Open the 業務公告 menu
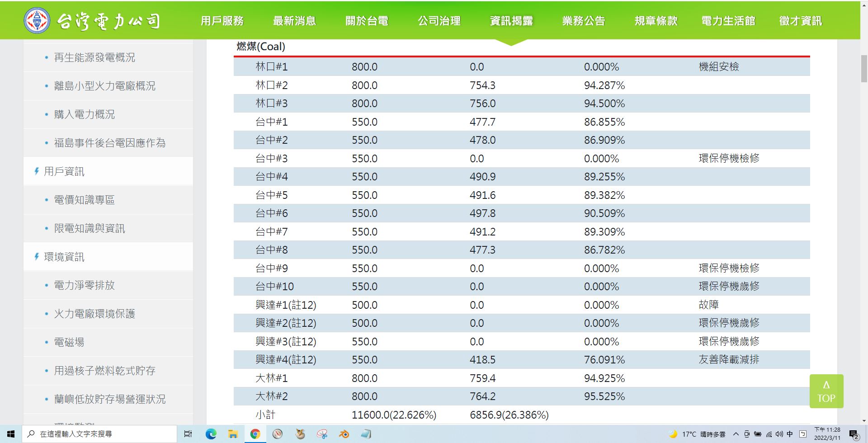The image size is (868, 443). click(584, 21)
